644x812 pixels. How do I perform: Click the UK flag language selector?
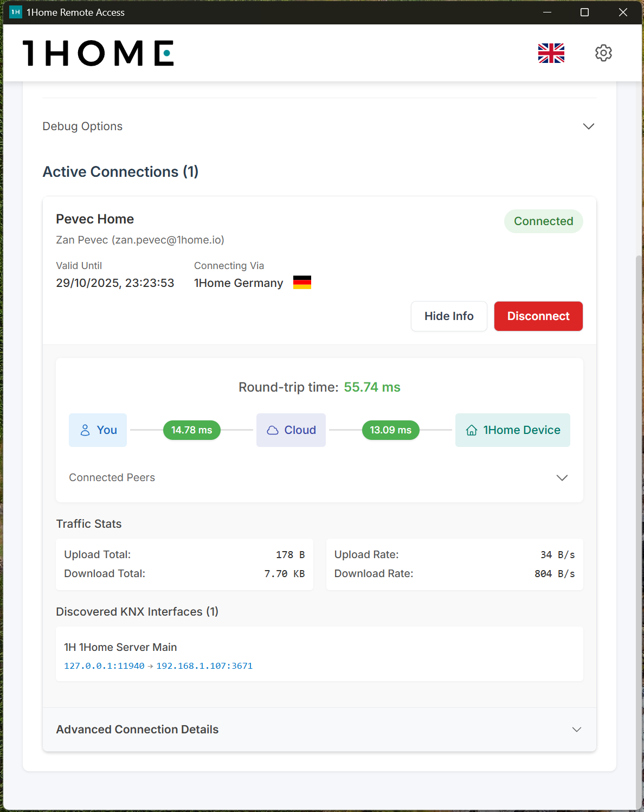pyautogui.click(x=551, y=53)
